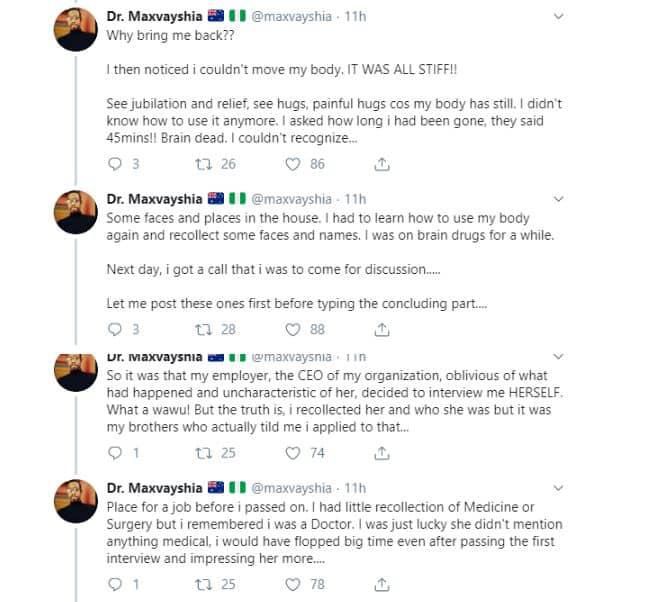
Task: Click the profile avatar on first tweet
Action: pos(76,32)
